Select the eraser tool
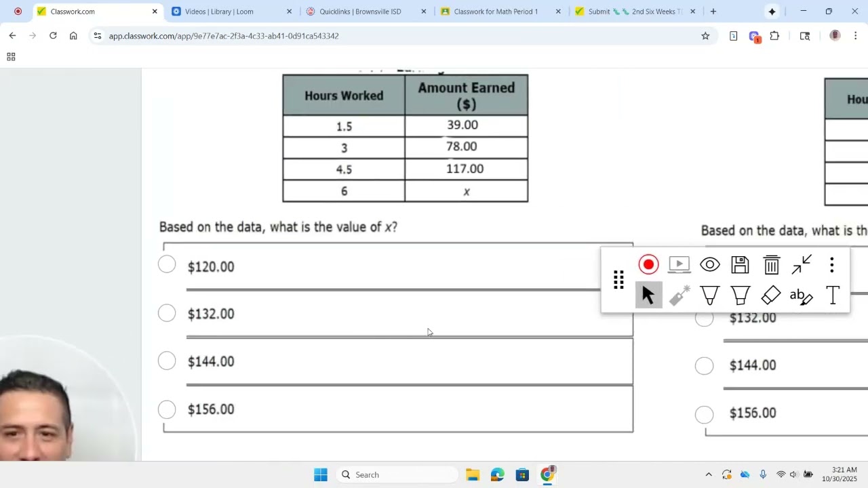Image resolution: width=868 pixels, height=488 pixels. coord(771,295)
